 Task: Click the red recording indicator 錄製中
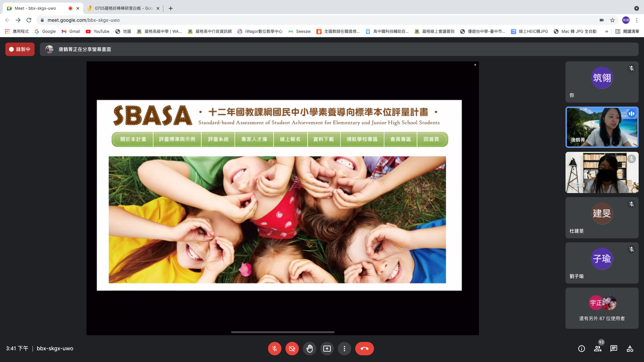click(20, 49)
